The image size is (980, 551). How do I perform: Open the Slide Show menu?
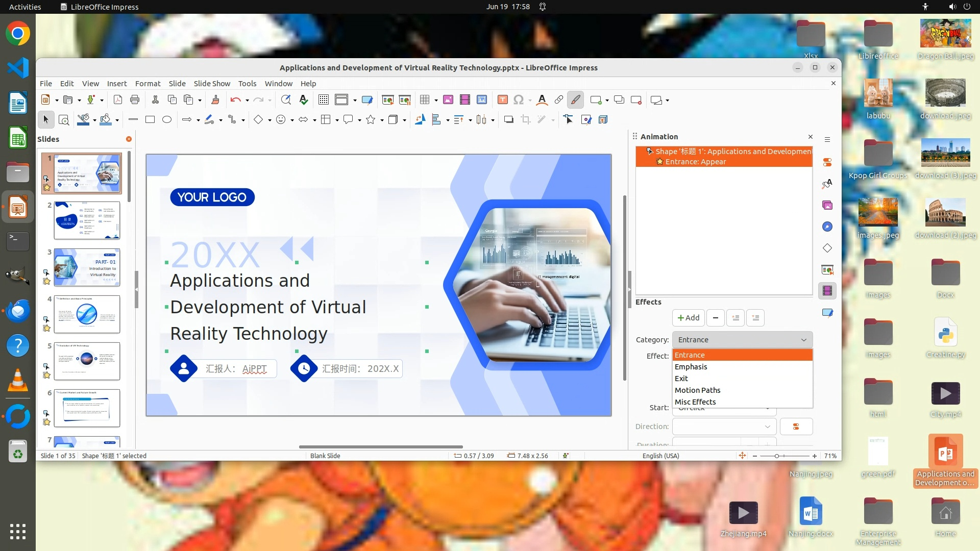click(212, 84)
